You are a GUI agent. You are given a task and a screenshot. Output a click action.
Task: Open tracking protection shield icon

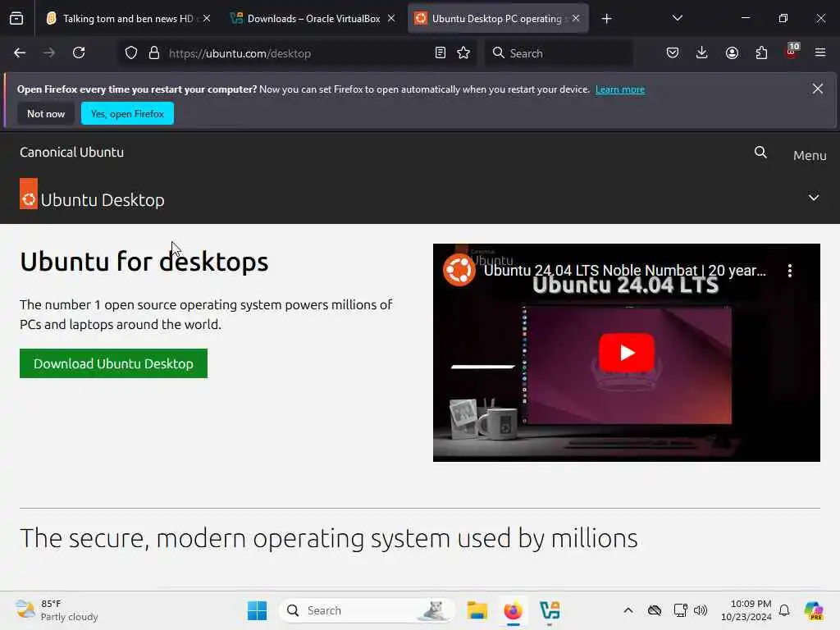pyautogui.click(x=131, y=53)
